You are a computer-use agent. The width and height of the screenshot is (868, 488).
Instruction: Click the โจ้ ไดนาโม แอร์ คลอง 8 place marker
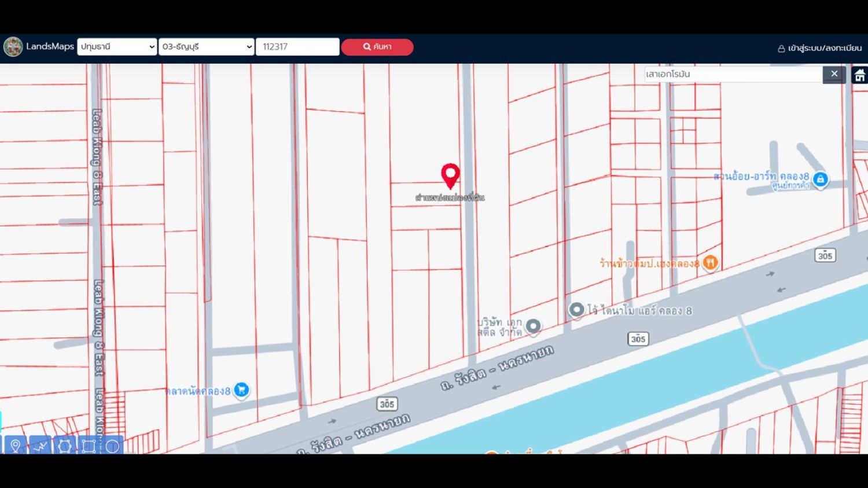(576, 310)
